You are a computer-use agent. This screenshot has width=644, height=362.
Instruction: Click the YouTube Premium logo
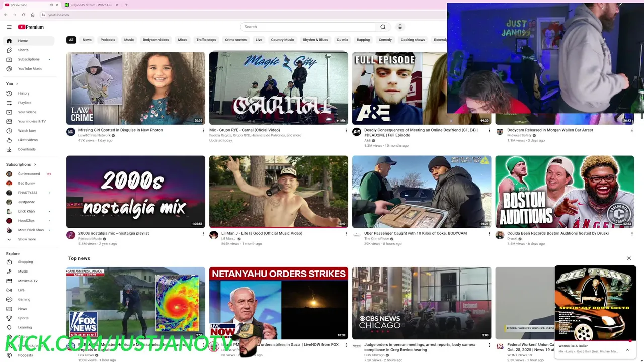(x=31, y=27)
